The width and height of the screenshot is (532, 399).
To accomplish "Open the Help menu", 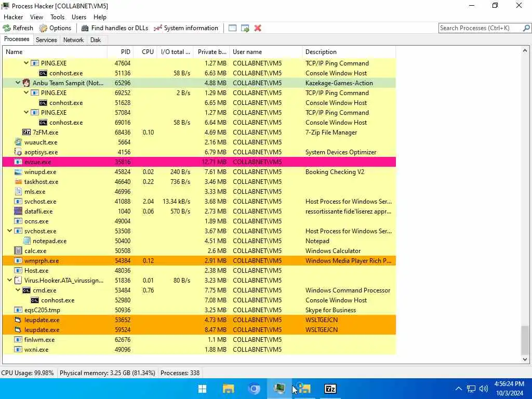I will pos(100,17).
